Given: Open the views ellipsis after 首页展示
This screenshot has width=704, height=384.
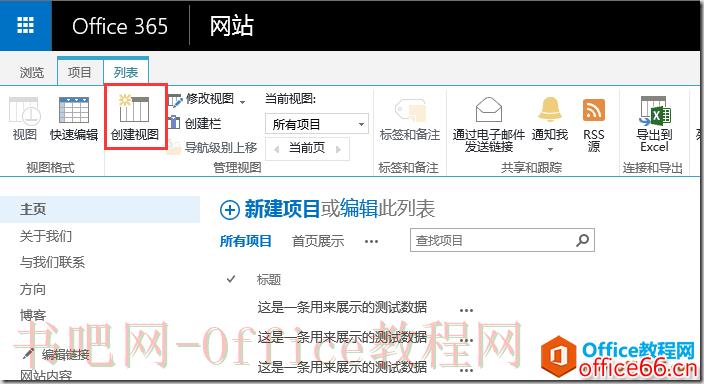Looking at the screenshot, I should 371,242.
